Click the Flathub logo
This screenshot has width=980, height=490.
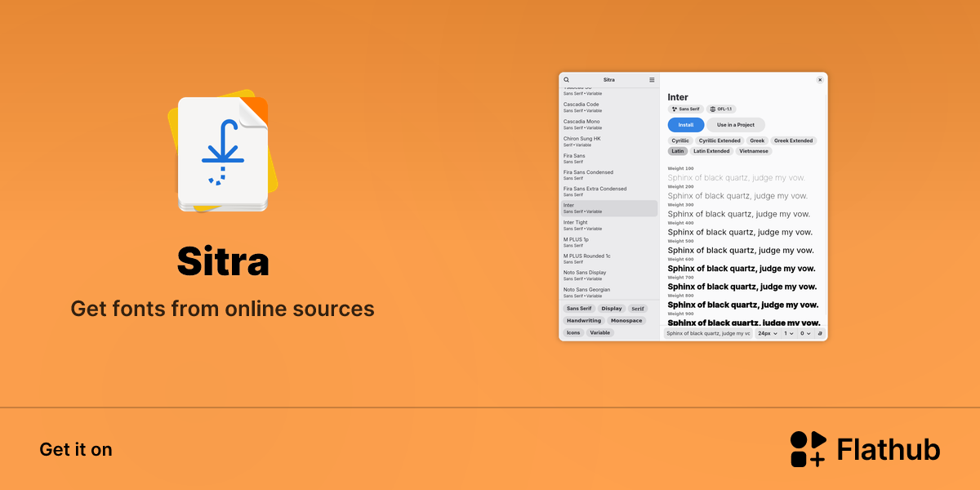tap(865, 449)
